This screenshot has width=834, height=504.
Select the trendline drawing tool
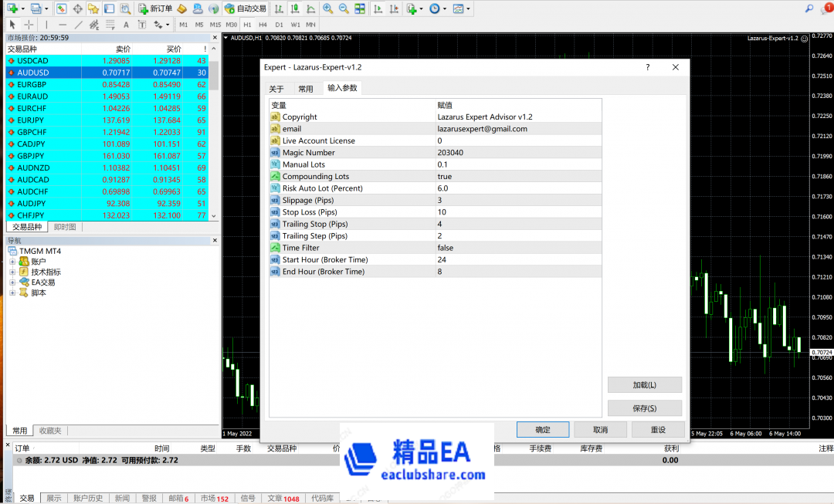coord(78,25)
